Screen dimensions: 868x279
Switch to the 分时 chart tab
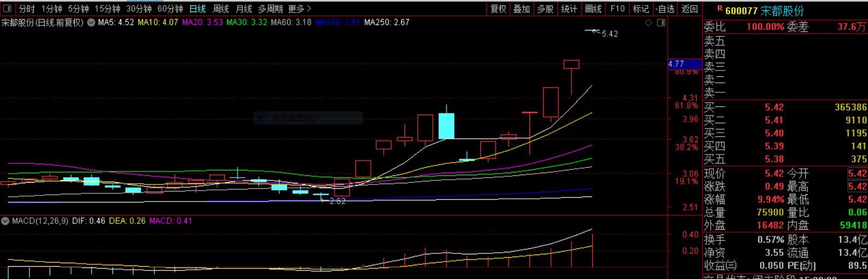(26, 9)
